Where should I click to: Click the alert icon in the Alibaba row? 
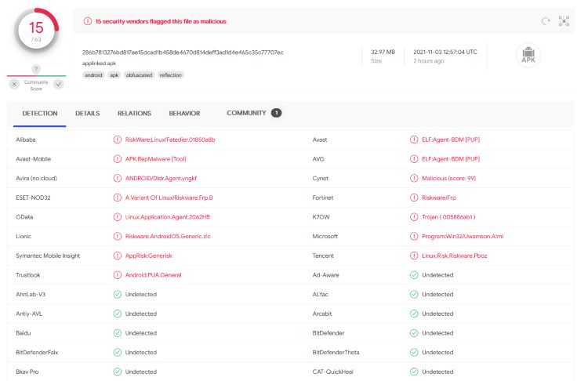coord(118,140)
